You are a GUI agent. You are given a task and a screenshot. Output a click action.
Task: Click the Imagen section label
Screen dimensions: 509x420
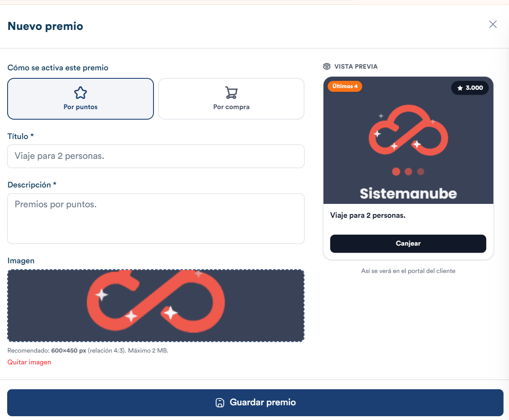tap(21, 261)
